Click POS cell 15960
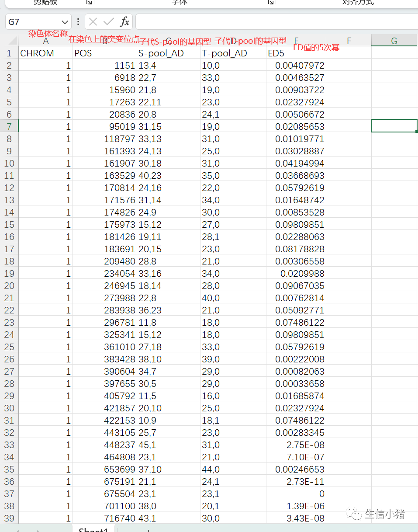This screenshot has width=418, height=532. coord(105,90)
